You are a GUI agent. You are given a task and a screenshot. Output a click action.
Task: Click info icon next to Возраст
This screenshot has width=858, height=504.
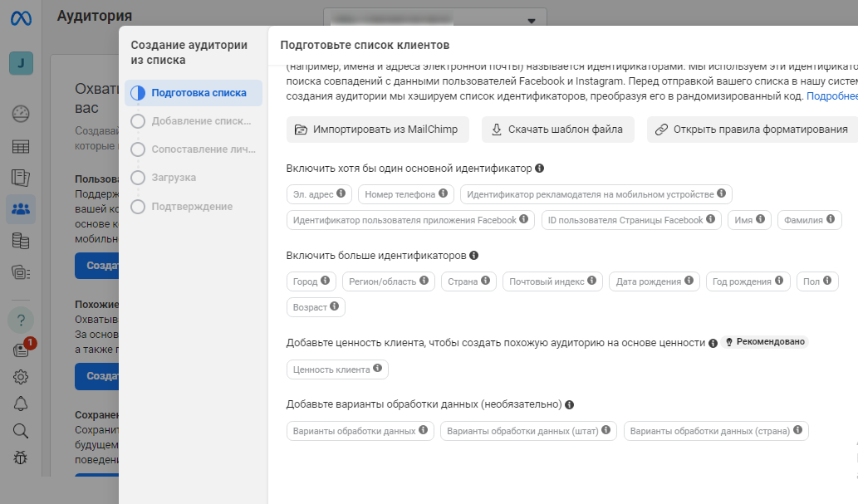coord(335,306)
